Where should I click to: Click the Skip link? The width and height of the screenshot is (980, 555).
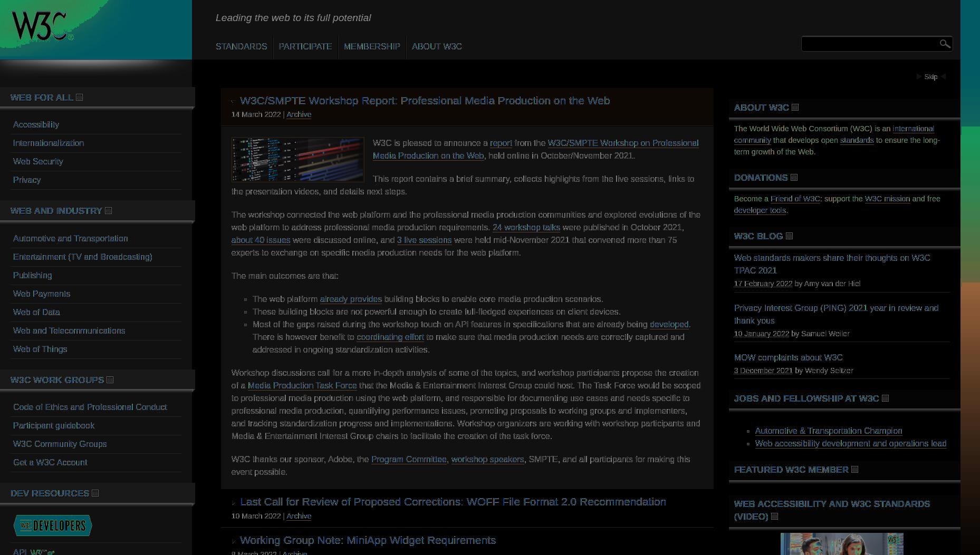(x=930, y=77)
